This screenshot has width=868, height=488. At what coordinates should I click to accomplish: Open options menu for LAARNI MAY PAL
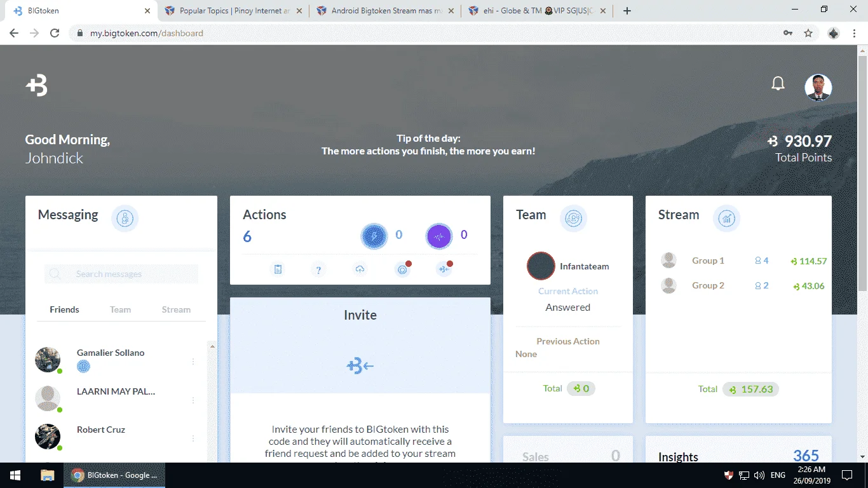pyautogui.click(x=193, y=400)
